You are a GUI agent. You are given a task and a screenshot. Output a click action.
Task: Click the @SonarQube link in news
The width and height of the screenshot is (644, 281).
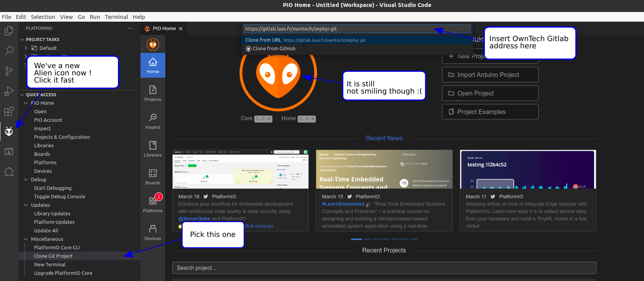(194, 218)
